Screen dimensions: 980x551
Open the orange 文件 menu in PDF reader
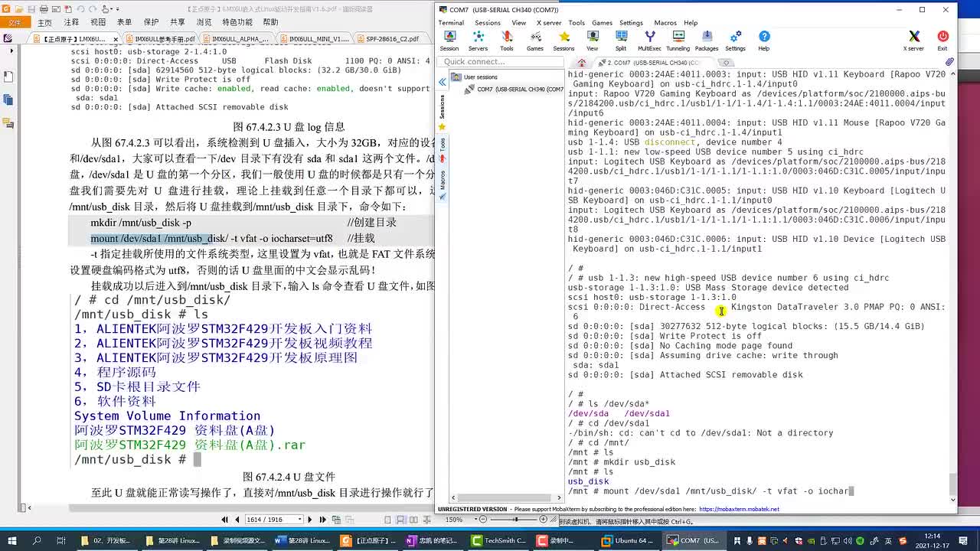15,22
